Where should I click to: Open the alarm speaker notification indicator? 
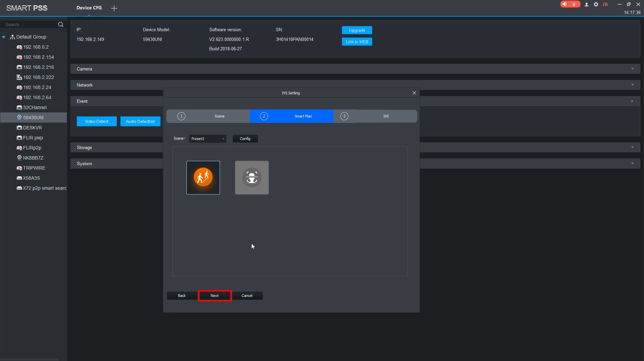pos(570,4)
